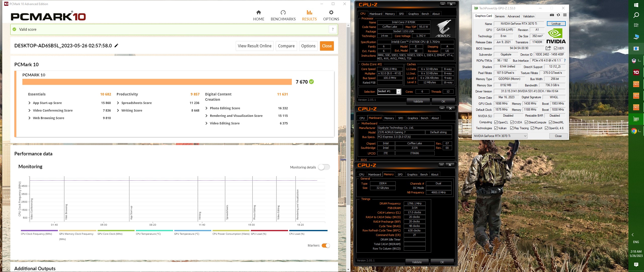Toggle the UEFI checkbox in GPU-Z

[555, 48]
